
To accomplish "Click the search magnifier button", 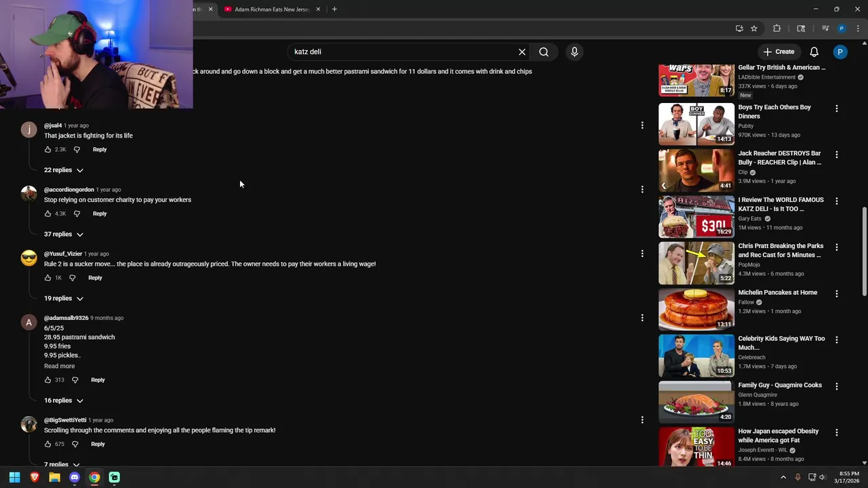I will (x=544, y=52).
